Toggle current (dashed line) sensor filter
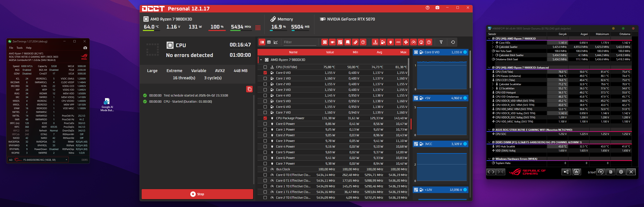 [x=398, y=42]
